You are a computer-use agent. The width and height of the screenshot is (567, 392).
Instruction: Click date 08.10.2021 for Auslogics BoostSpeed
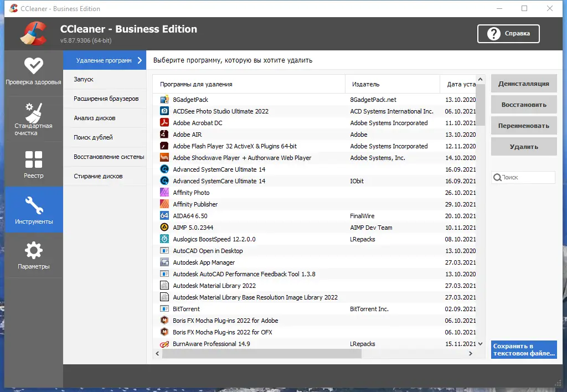pos(460,239)
